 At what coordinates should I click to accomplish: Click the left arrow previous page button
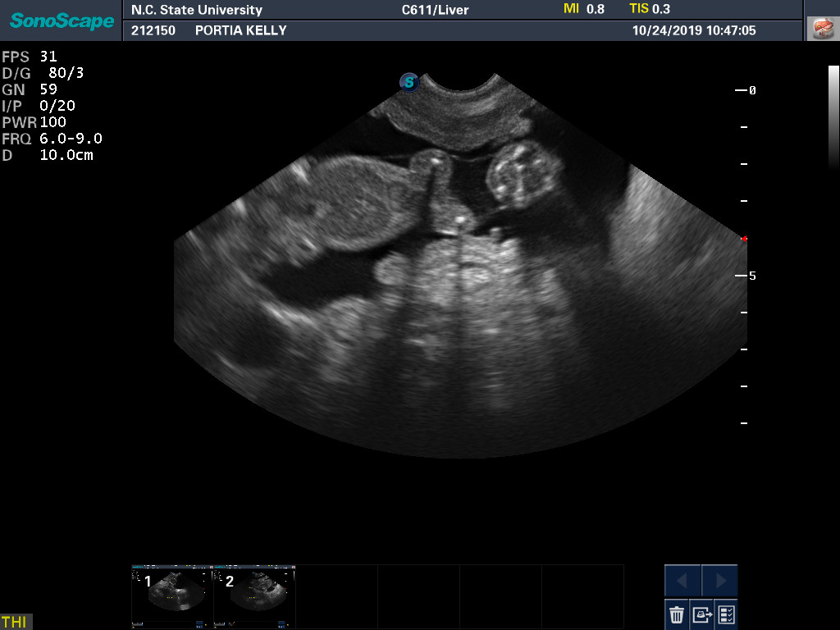[x=682, y=581]
